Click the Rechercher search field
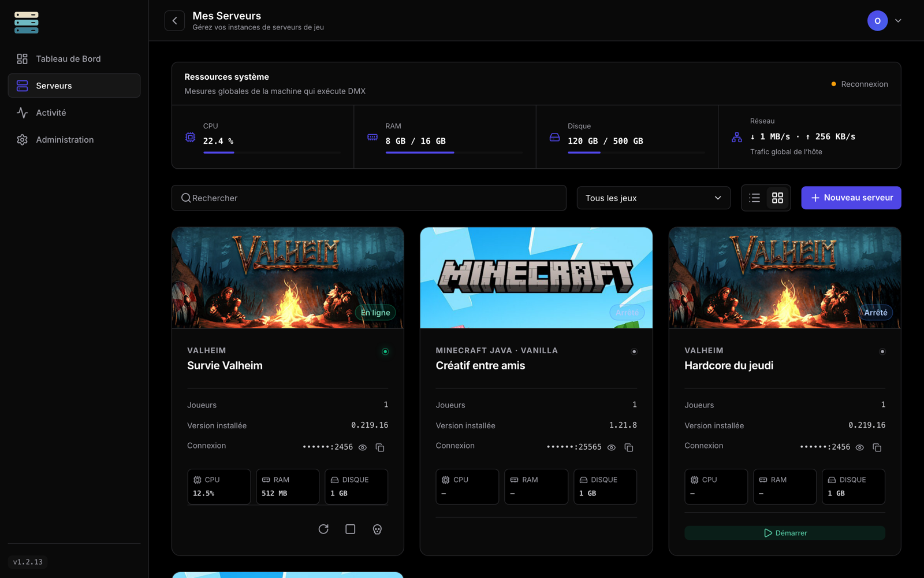The height and width of the screenshot is (578, 924). [368, 198]
